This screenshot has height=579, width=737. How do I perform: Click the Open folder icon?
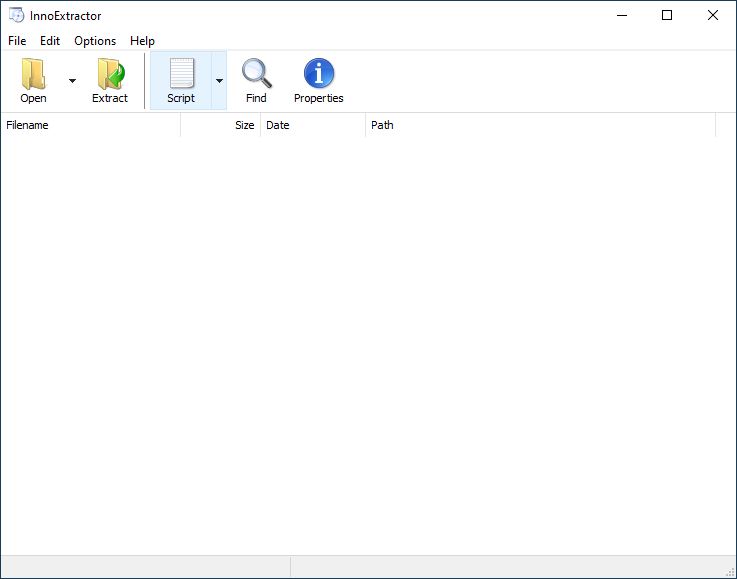point(33,73)
